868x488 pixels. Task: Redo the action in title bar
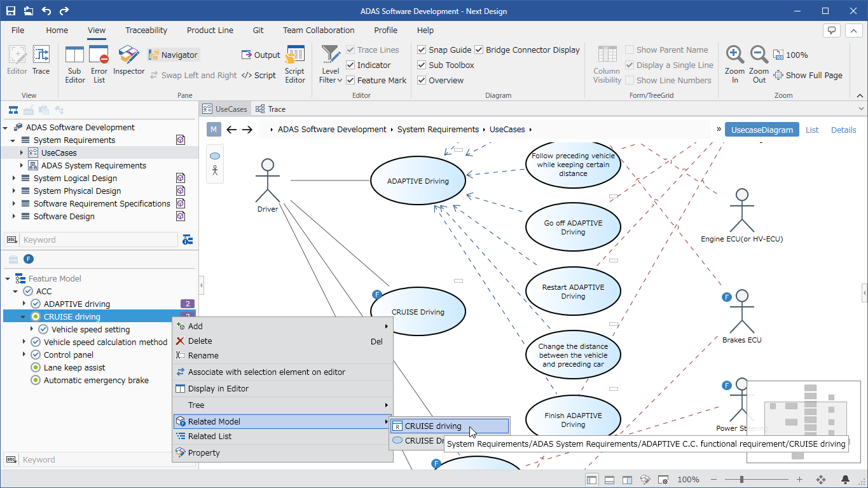pyautogui.click(x=64, y=11)
